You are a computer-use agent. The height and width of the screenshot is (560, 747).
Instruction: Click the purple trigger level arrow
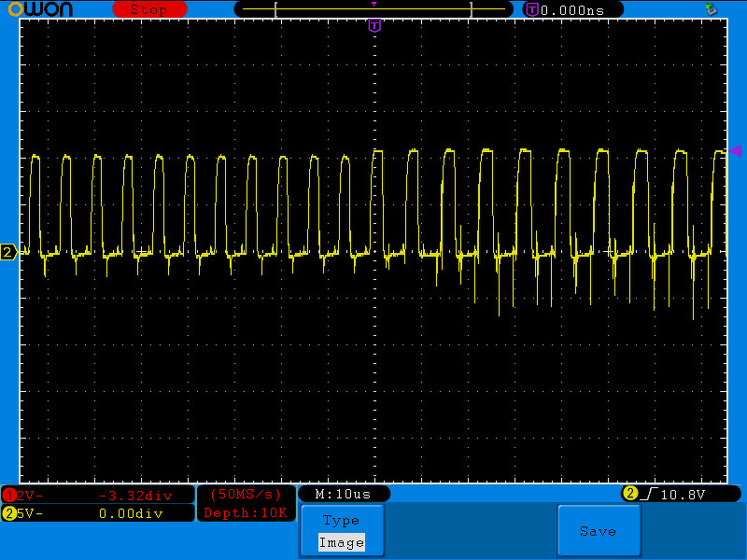click(735, 151)
